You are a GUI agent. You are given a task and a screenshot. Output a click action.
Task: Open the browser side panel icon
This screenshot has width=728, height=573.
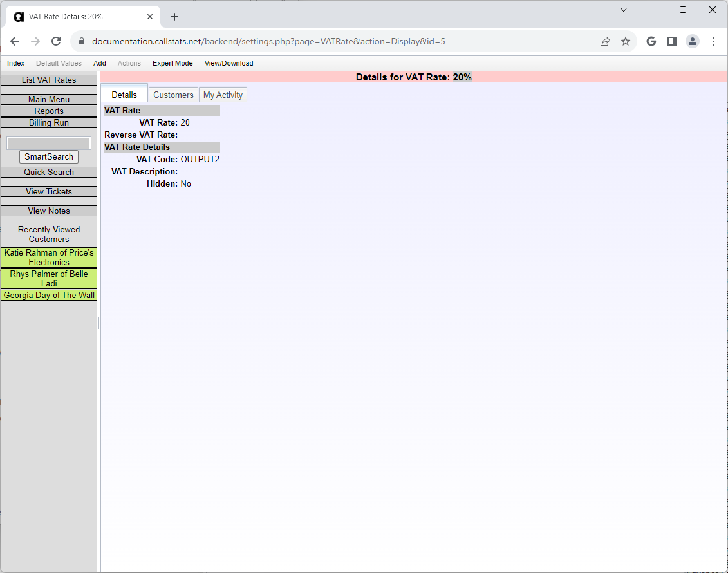(x=671, y=41)
